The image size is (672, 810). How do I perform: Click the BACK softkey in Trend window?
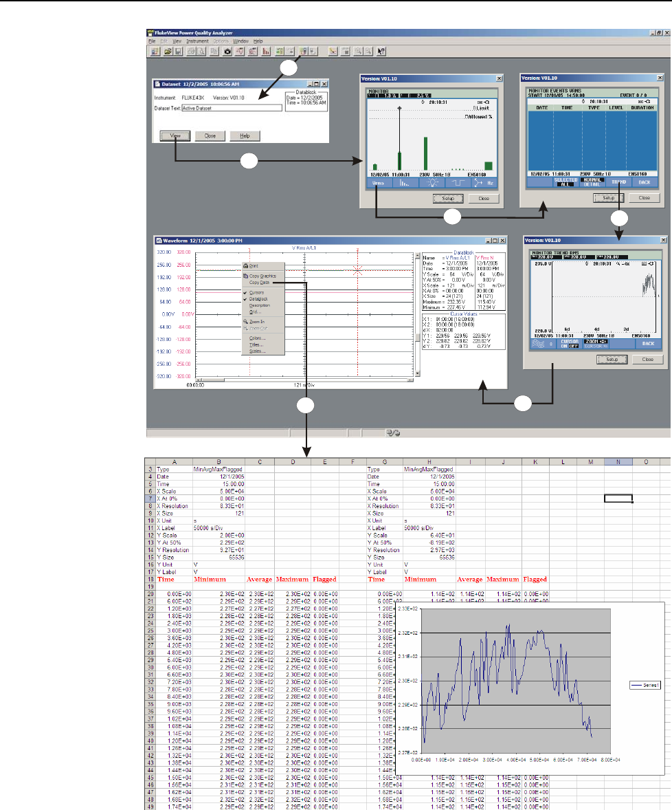(x=648, y=344)
